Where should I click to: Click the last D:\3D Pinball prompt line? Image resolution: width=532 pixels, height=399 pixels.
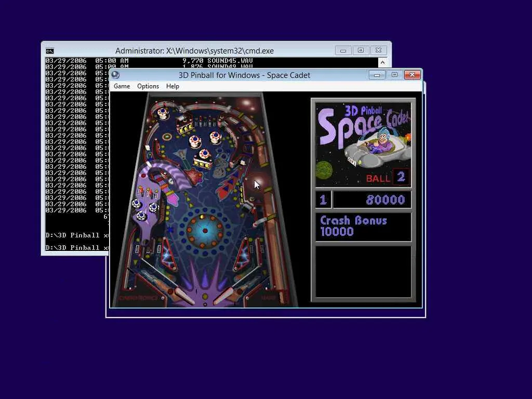[x=77, y=248]
